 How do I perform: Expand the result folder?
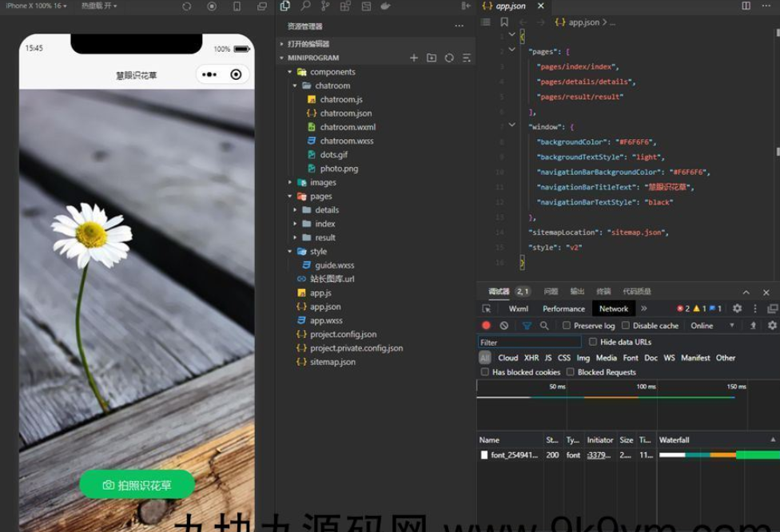coord(295,238)
